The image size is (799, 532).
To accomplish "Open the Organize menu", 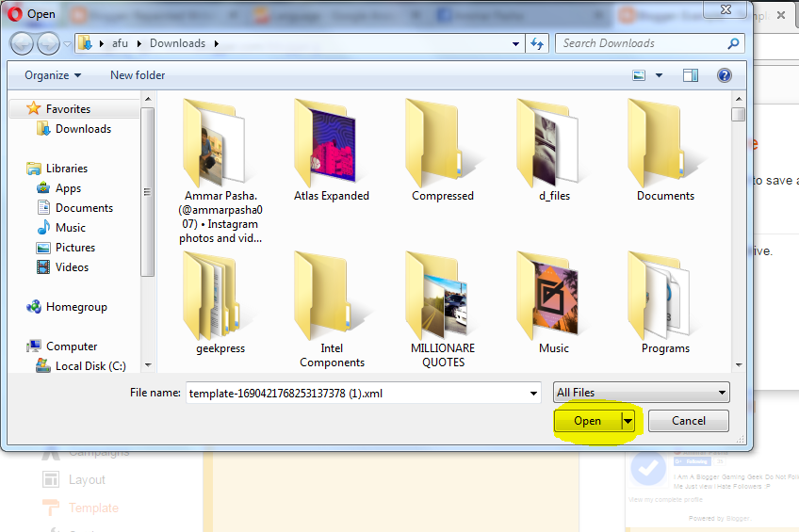I will point(53,75).
